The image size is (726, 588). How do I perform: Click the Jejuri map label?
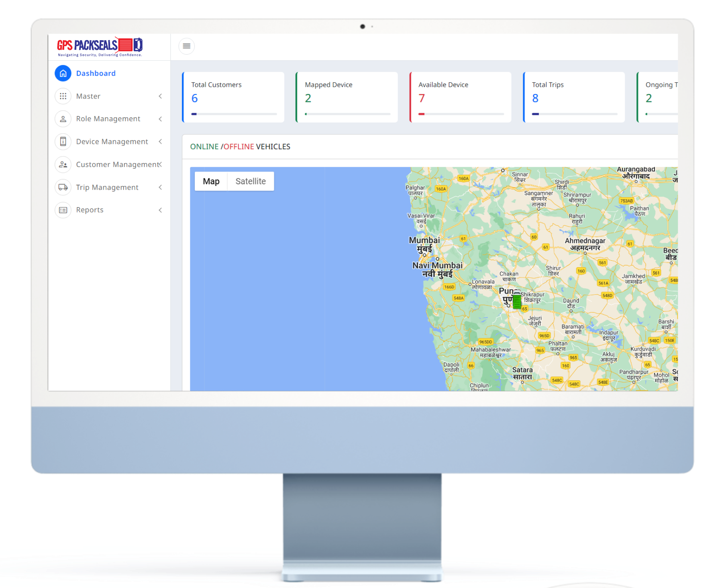tap(535, 321)
